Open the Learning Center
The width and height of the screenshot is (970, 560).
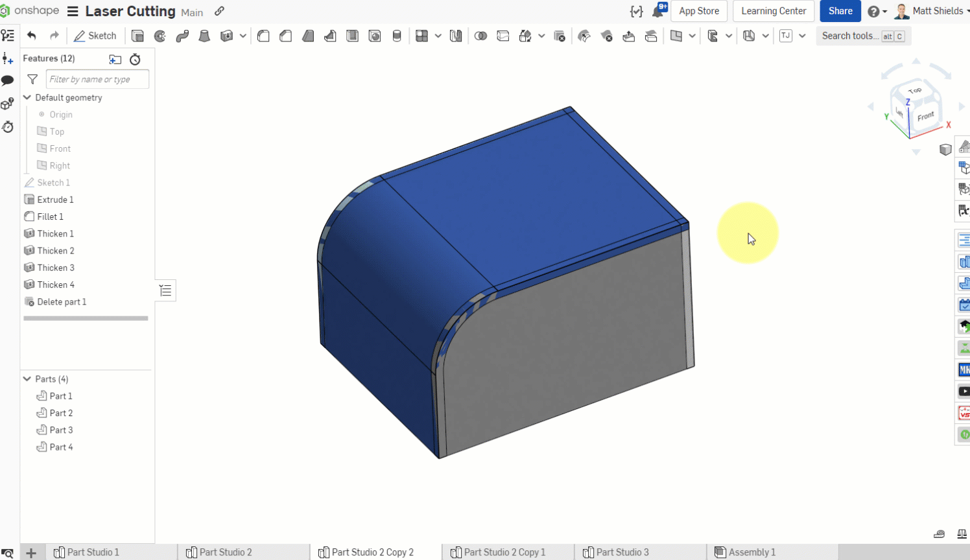tap(774, 11)
